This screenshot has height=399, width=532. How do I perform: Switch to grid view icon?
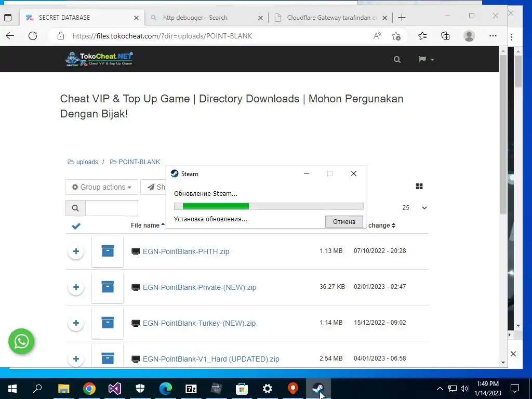(x=419, y=187)
